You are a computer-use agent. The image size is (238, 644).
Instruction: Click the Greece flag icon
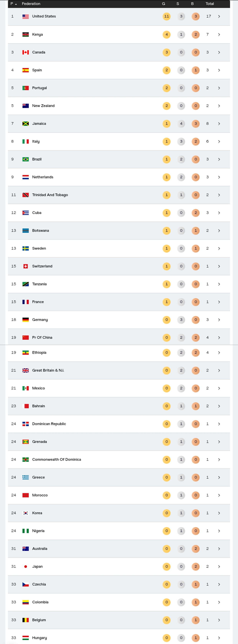coord(25,477)
